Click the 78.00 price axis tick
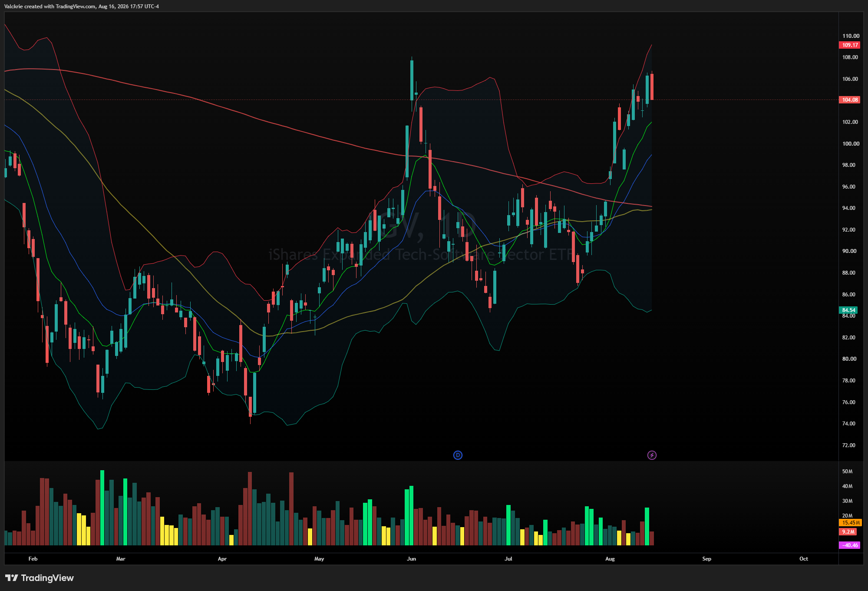This screenshot has height=591, width=868. pos(849,381)
